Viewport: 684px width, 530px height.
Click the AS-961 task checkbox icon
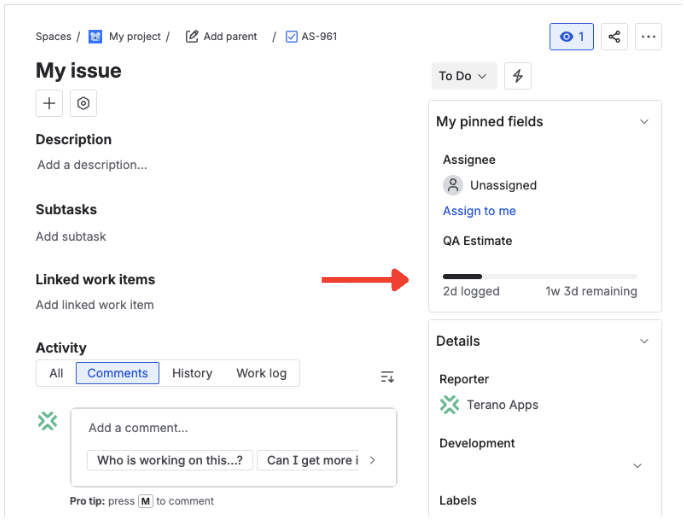(291, 37)
